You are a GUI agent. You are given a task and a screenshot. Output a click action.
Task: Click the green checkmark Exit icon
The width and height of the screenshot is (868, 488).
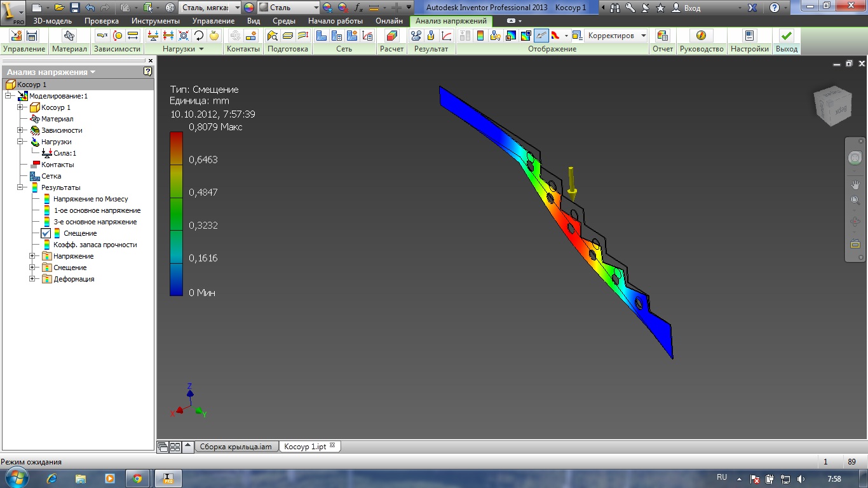[787, 36]
